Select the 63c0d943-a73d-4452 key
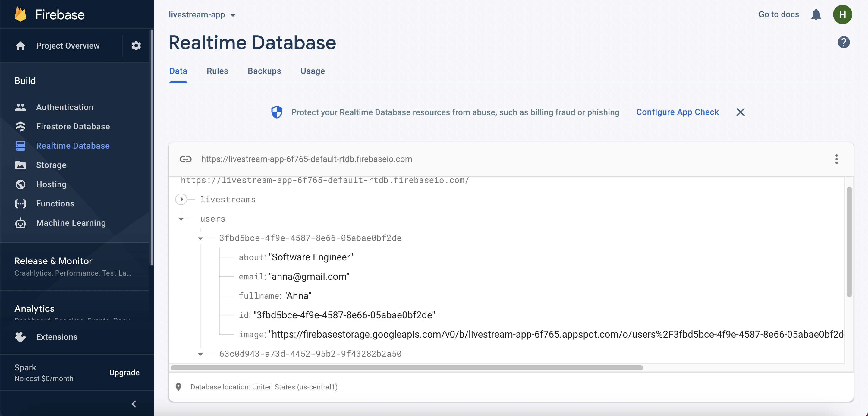The height and width of the screenshot is (416, 868). (310, 354)
